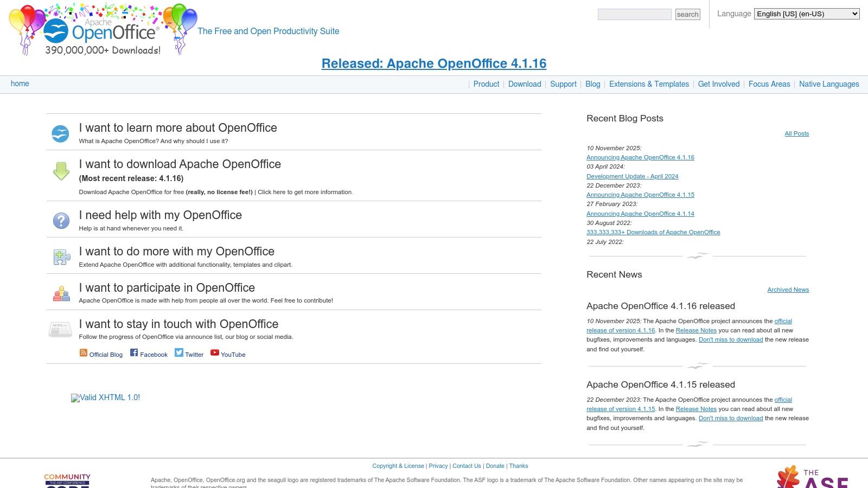Select the blue 'learn more' circle icon
This screenshot has height=488, width=868.
[x=60, y=133]
